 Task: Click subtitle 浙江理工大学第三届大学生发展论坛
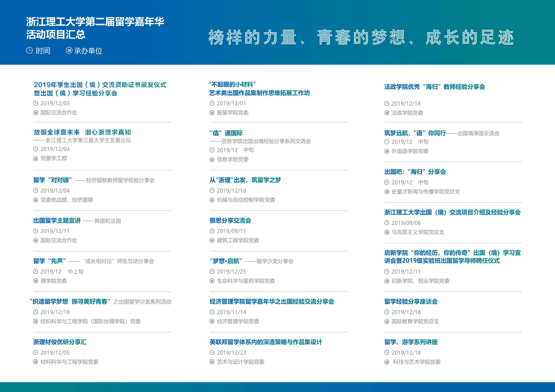[88, 140]
